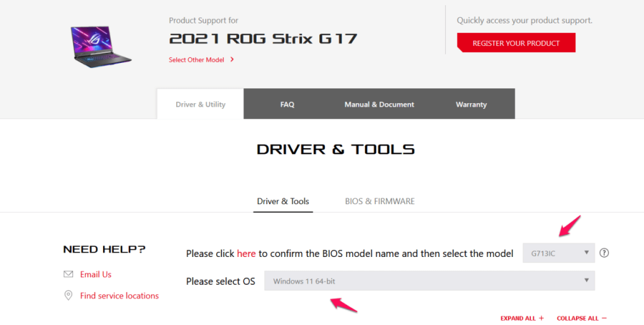Open the Select Other Model link
Viewport: 644px width, 325px height.
[x=196, y=60]
